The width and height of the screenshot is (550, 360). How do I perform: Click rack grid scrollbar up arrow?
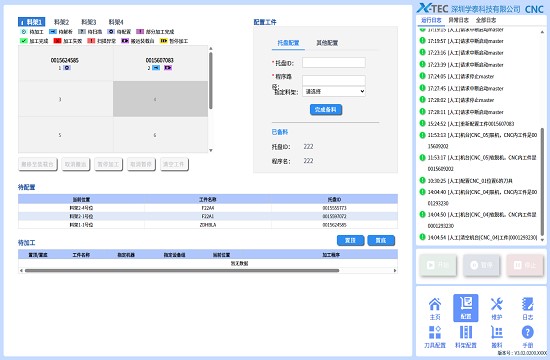pos(211,48)
